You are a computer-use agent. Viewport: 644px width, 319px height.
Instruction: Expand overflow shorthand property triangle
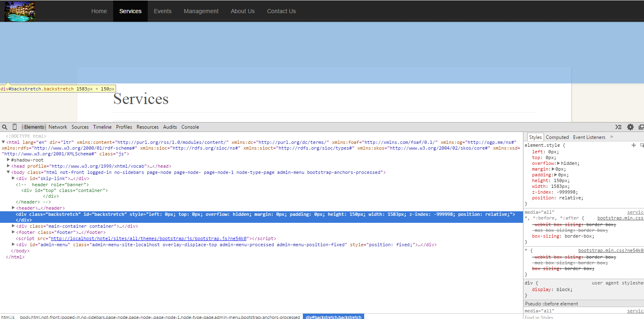tap(558, 163)
